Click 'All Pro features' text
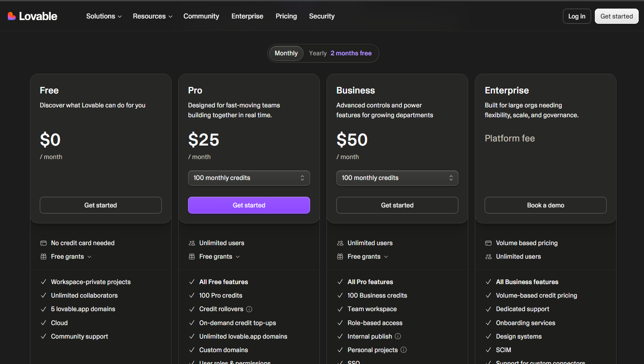Viewport: 644px width, 364px height. coord(370,282)
